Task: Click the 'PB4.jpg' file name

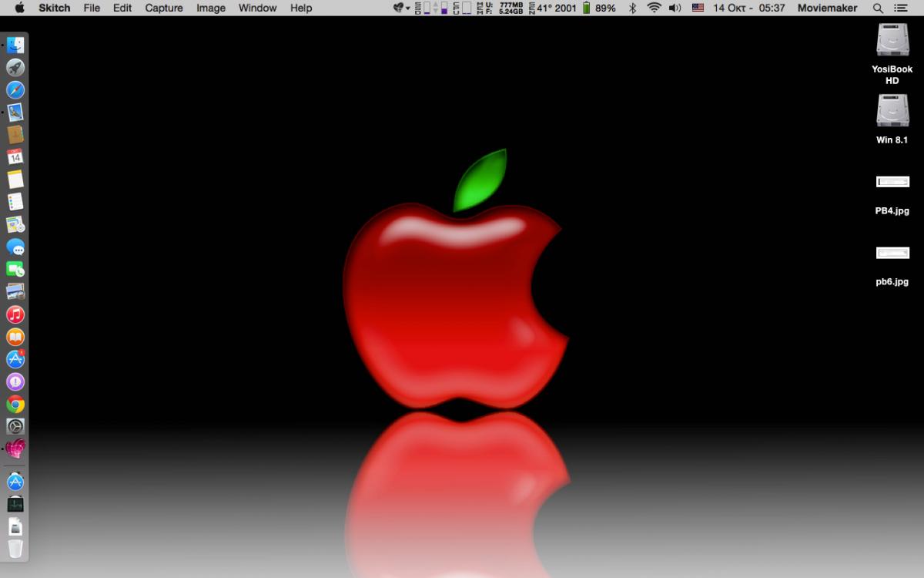Action: pos(892,211)
